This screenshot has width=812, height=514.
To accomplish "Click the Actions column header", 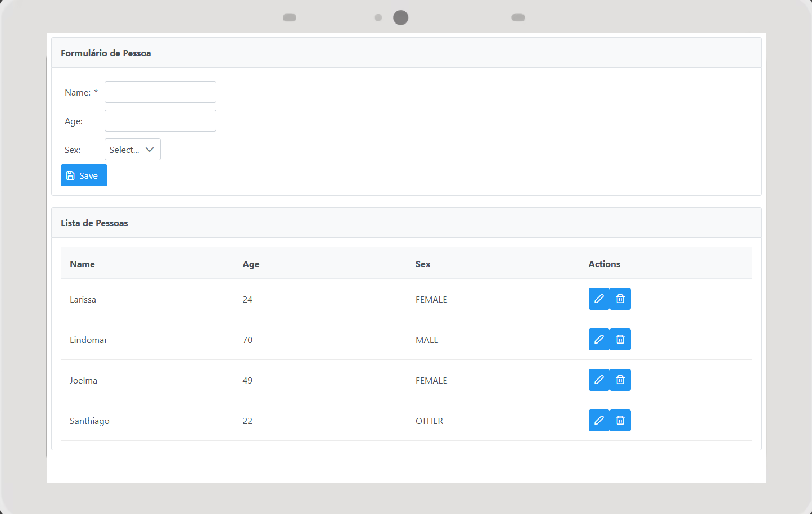I will tap(604, 264).
